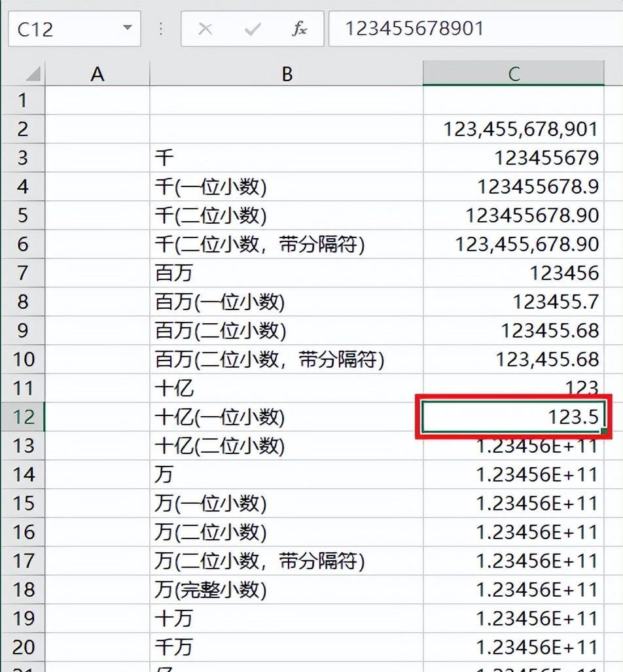Click cell B11 labeled 十亿
The width and height of the screenshot is (623, 672).
coord(287,388)
